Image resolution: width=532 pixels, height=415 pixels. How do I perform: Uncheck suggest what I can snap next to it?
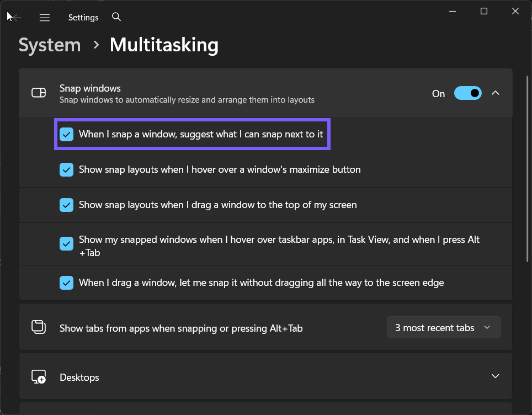[x=66, y=134]
